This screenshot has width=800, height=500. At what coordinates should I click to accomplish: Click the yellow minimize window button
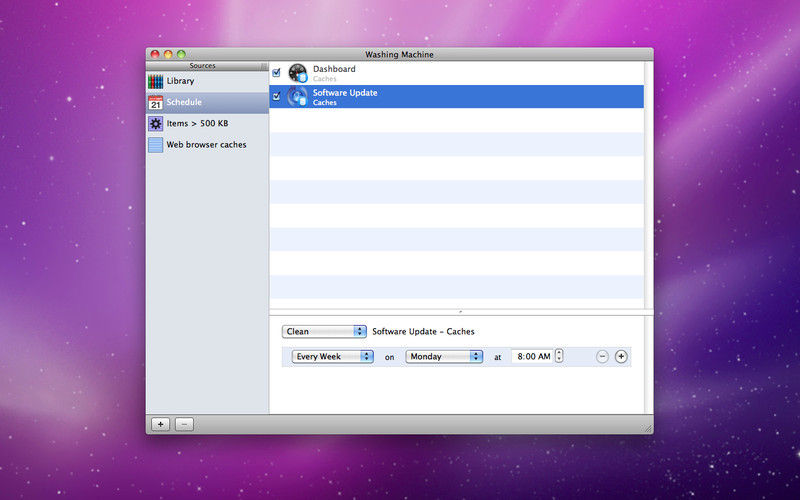click(168, 54)
